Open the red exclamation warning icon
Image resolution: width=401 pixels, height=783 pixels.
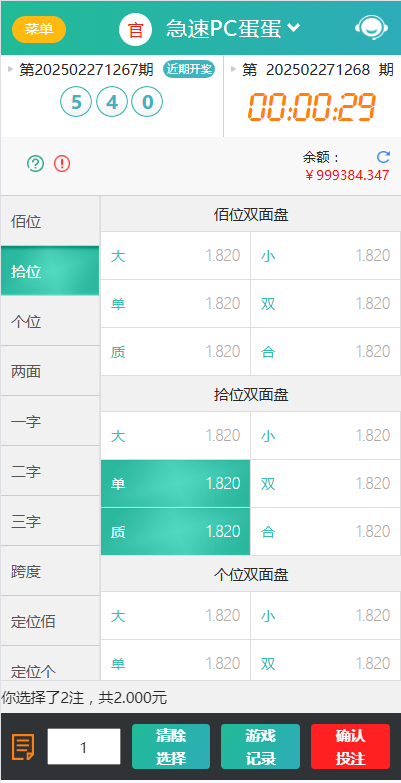pyautogui.click(x=62, y=163)
